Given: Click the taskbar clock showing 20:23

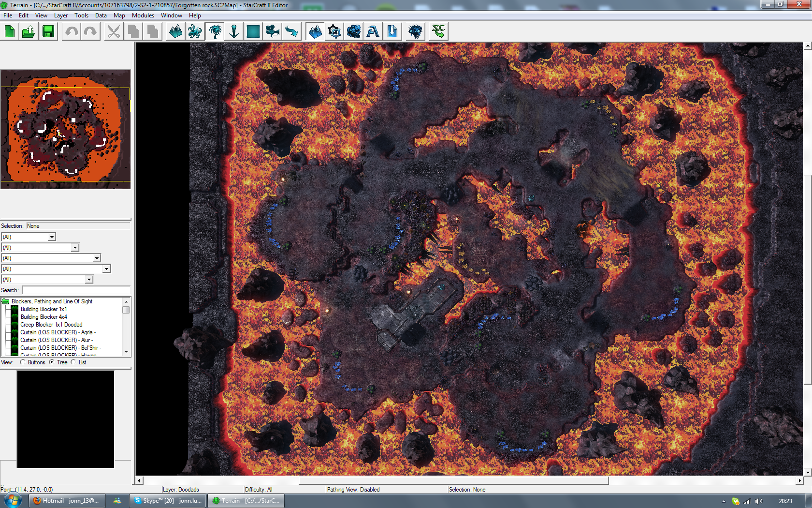Looking at the screenshot, I should 785,501.
